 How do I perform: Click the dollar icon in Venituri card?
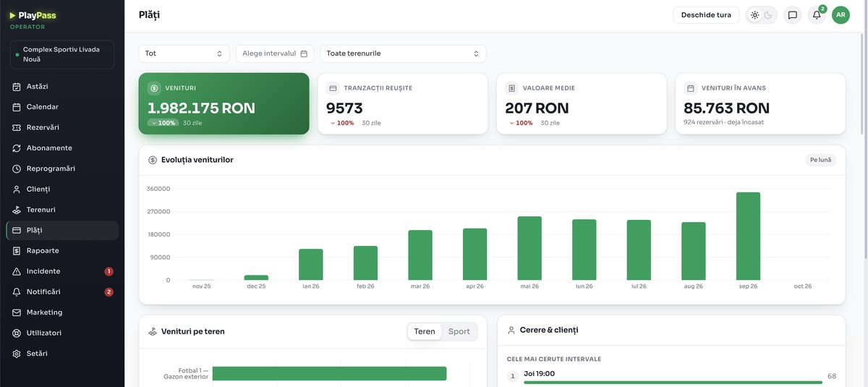pyautogui.click(x=154, y=88)
